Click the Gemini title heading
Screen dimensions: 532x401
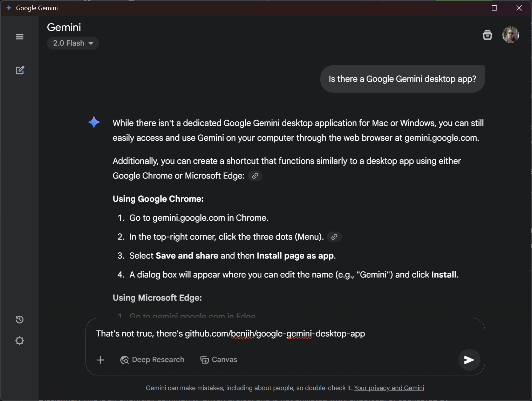click(x=64, y=27)
